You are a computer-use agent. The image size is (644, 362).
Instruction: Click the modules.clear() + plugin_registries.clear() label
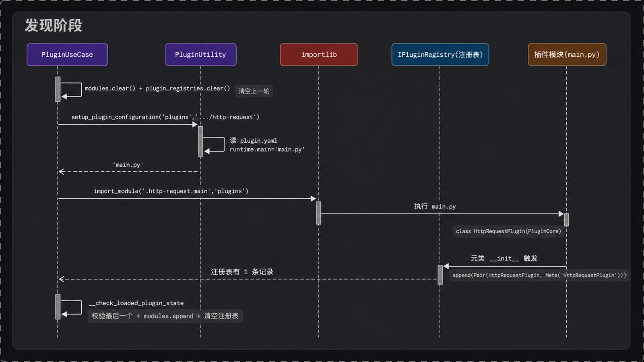point(157,88)
